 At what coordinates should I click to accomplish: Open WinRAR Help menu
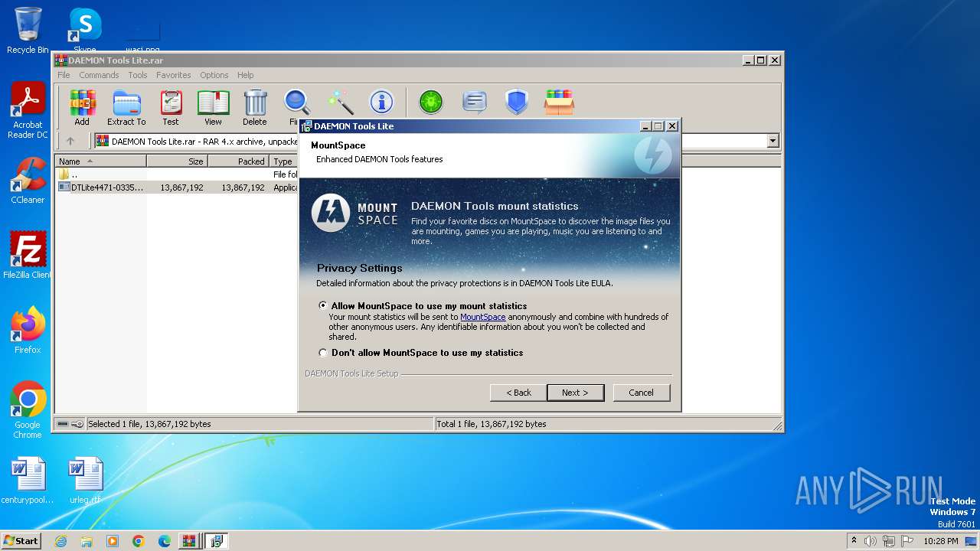[x=245, y=75]
